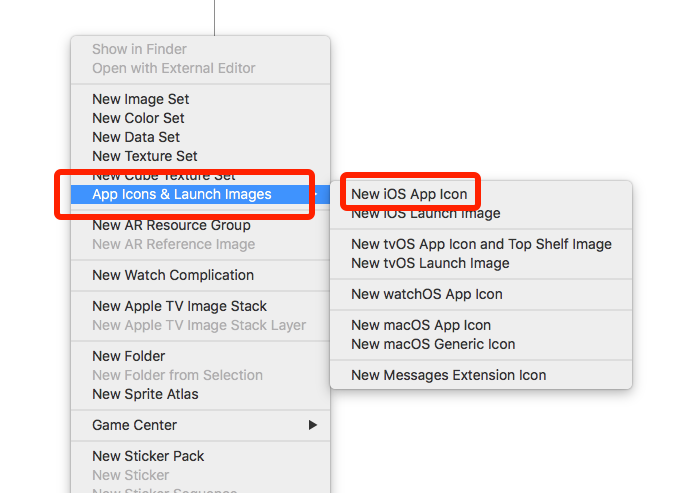The image size is (691, 493).
Task: Select New Messages Extension Icon
Action: coord(481,375)
